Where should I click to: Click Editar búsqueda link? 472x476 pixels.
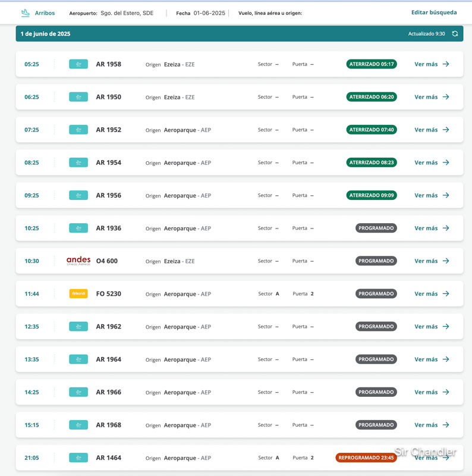coord(434,12)
